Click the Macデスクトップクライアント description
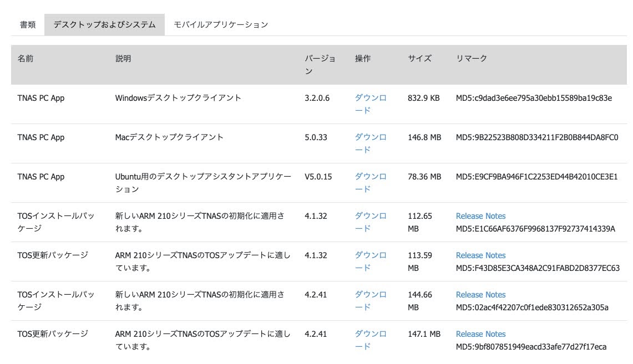Viewport: 633px width, 364px height. pyautogui.click(x=169, y=137)
